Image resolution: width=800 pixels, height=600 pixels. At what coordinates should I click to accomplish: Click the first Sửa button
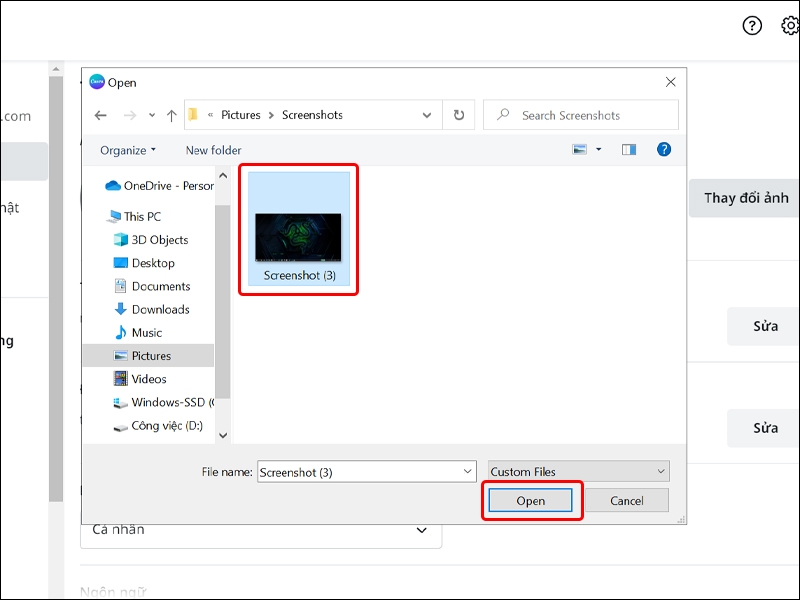click(x=764, y=327)
